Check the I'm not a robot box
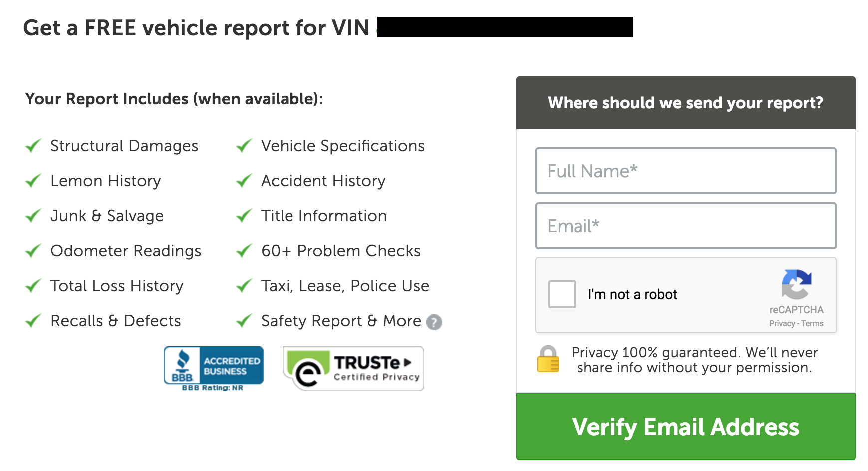This screenshot has width=868, height=471. 562,294
